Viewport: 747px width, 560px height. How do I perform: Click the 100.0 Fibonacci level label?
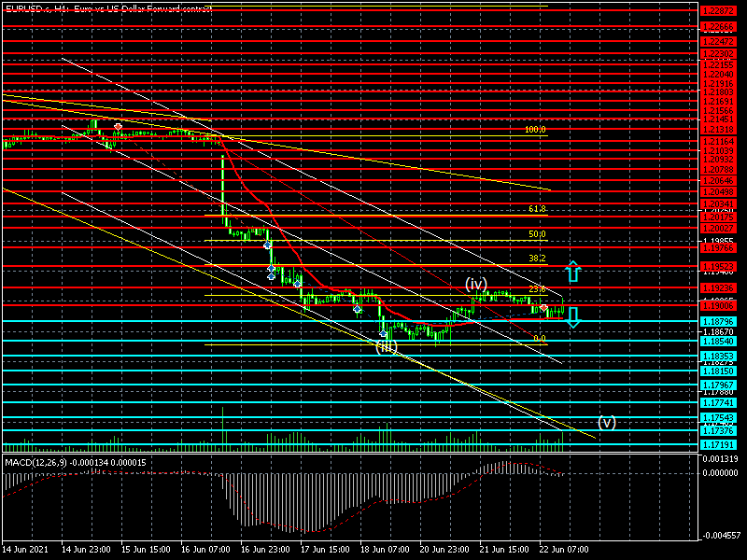tap(535, 130)
